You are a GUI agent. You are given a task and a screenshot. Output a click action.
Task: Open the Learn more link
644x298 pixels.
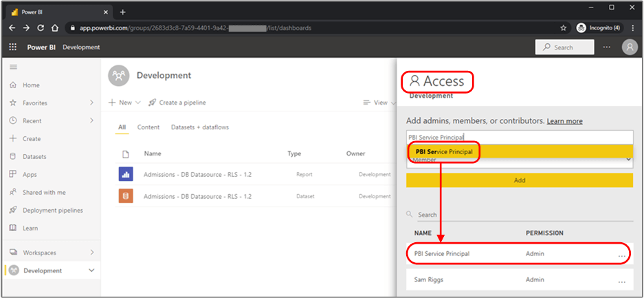coord(565,121)
